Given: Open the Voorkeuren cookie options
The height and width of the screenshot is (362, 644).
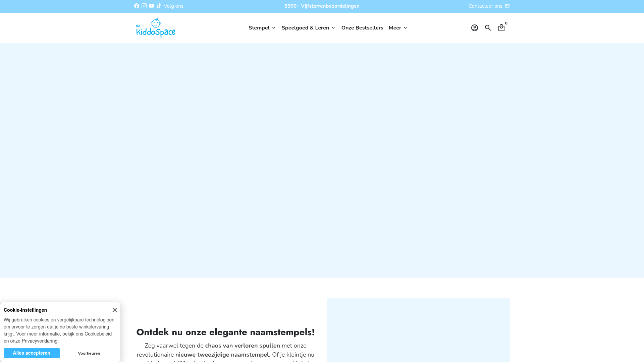Looking at the screenshot, I should point(89,353).
